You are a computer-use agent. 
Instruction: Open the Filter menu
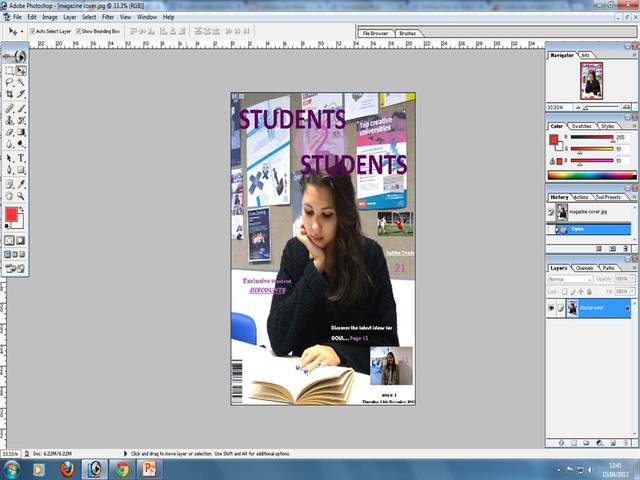tap(108, 17)
